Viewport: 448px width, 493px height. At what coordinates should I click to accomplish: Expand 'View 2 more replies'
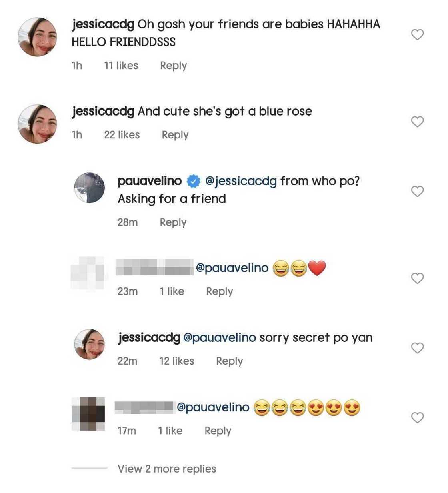tap(166, 469)
